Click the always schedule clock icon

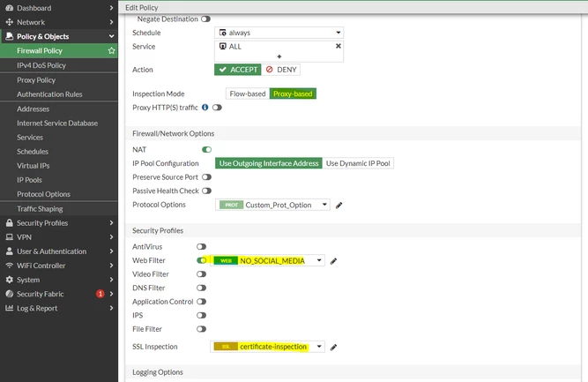point(222,33)
